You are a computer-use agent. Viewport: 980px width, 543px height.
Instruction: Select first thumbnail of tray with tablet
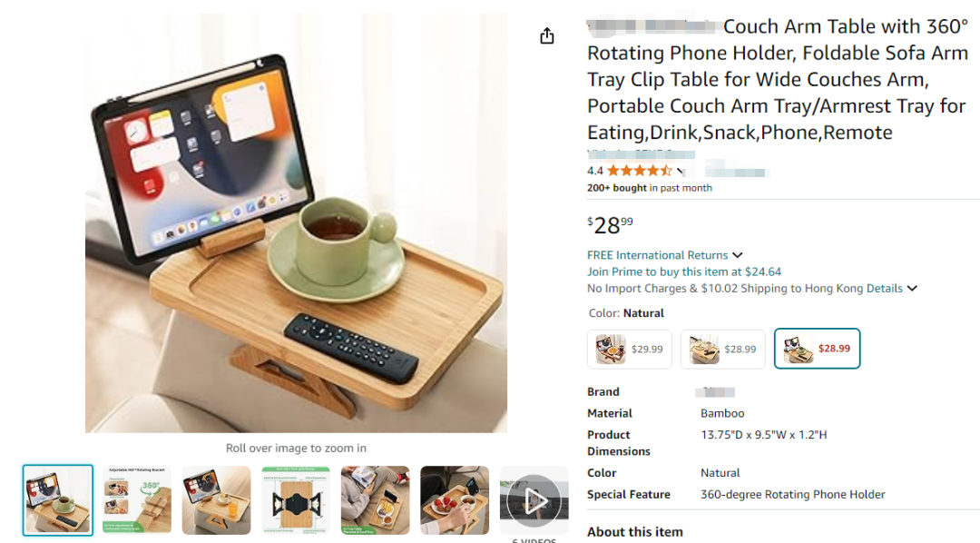pos(57,500)
